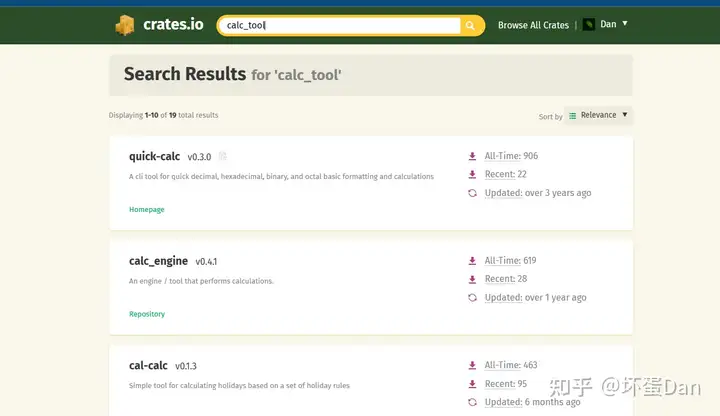Click Dan's user avatar icon
The height and width of the screenshot is (416, 720).
tap(589, 24)
